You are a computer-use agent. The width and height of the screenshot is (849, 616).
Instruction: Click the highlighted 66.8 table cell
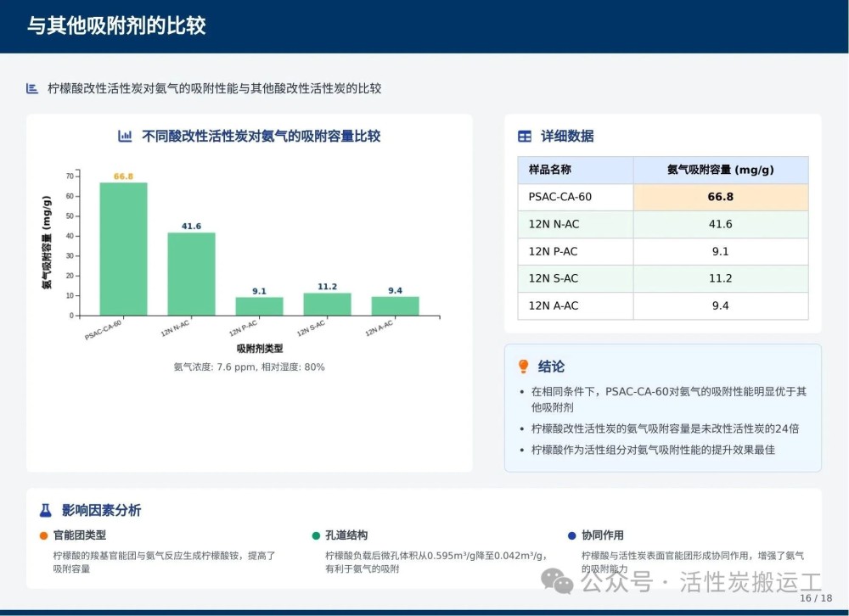(x=720, y=197)
